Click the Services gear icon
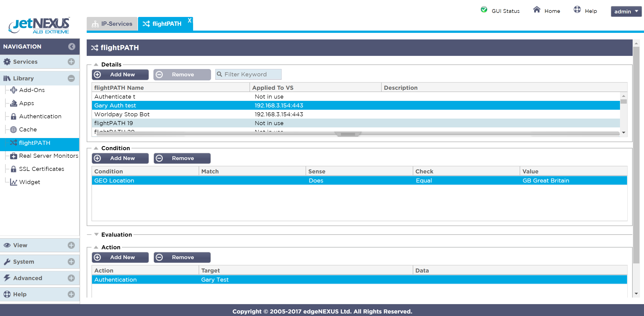644x316 pixels. tap(7, 62)
